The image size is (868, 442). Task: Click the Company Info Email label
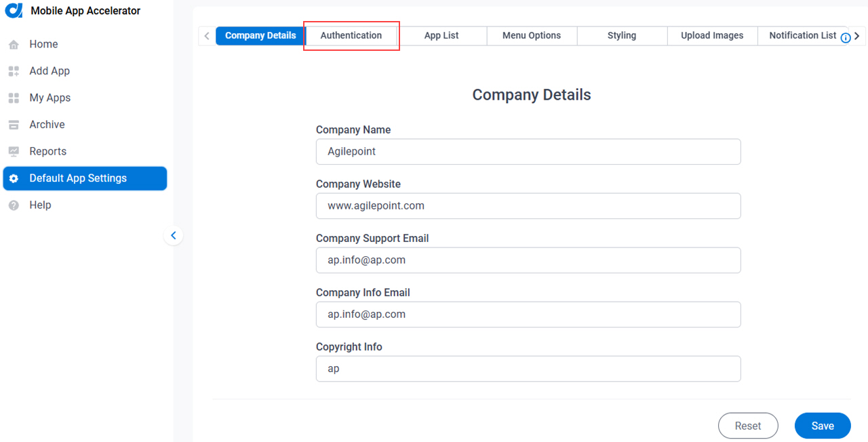click(363, 293)
